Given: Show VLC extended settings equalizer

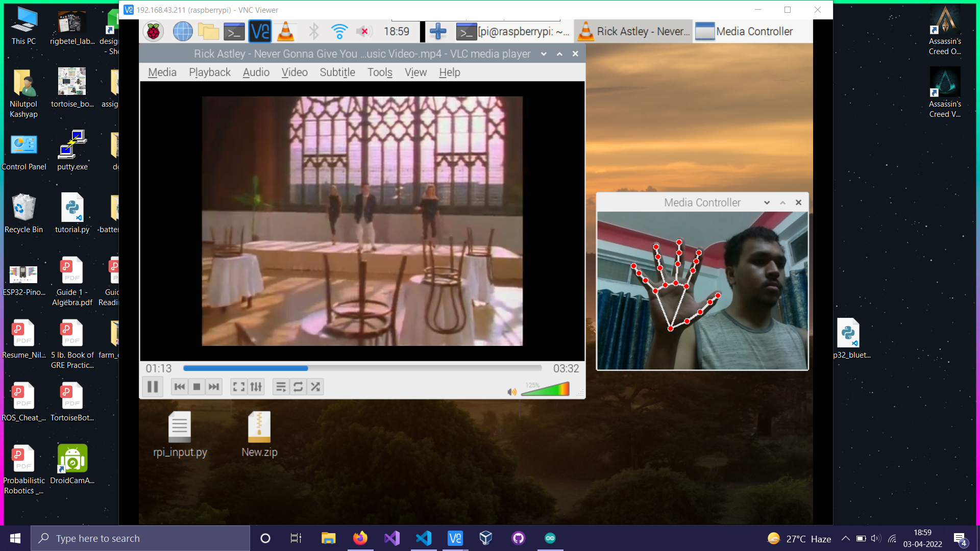Looking at the screenshot, I should (x=256, y=387).
